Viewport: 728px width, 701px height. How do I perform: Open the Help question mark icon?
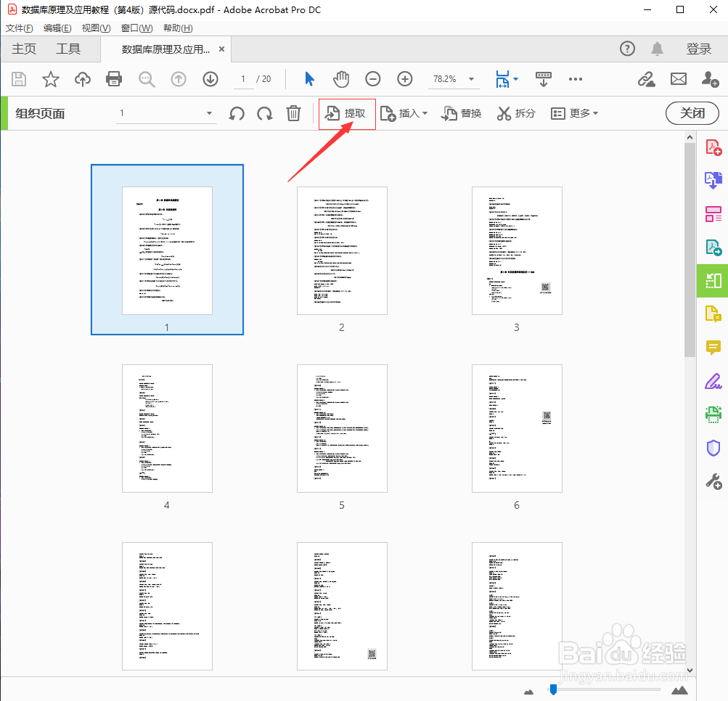click(627, 49)
